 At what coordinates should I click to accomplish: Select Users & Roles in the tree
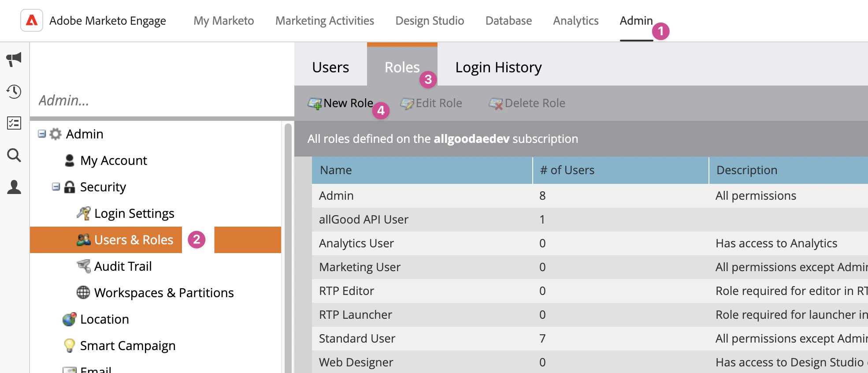point(134,239)
